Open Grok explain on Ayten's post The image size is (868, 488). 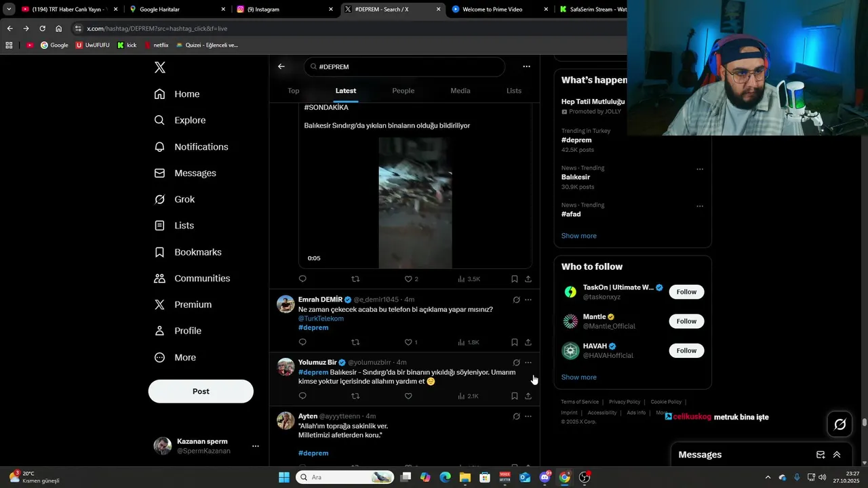[x=516, y=416]
